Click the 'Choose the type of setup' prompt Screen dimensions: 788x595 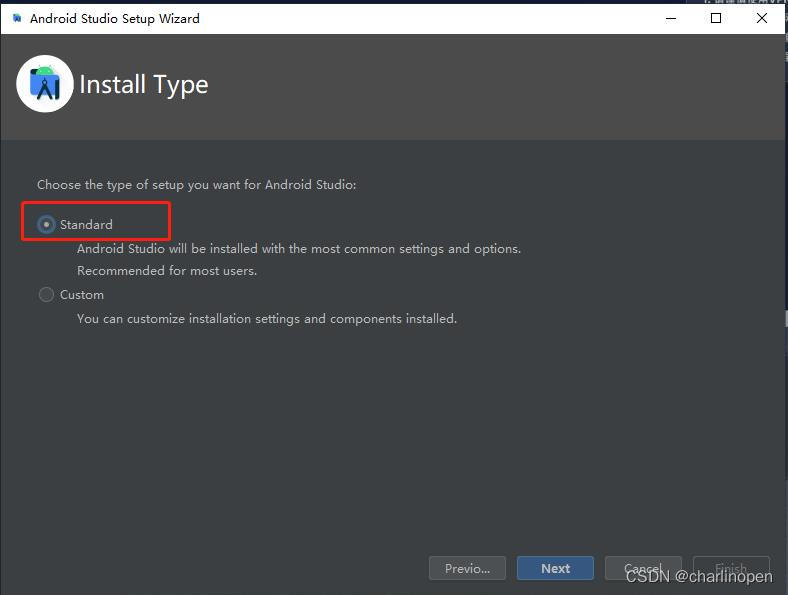(196, 185)
